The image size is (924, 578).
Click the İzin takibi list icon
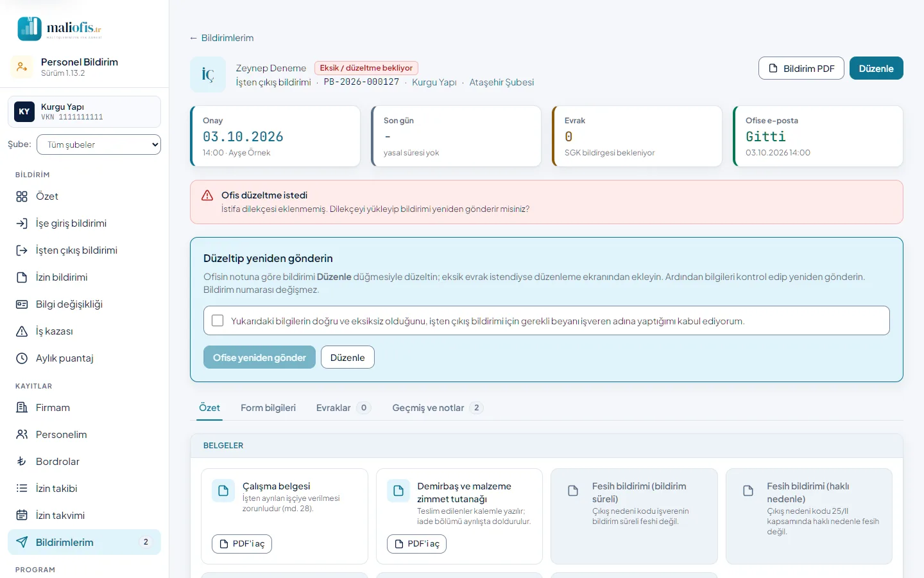click(x=22, y=489)
